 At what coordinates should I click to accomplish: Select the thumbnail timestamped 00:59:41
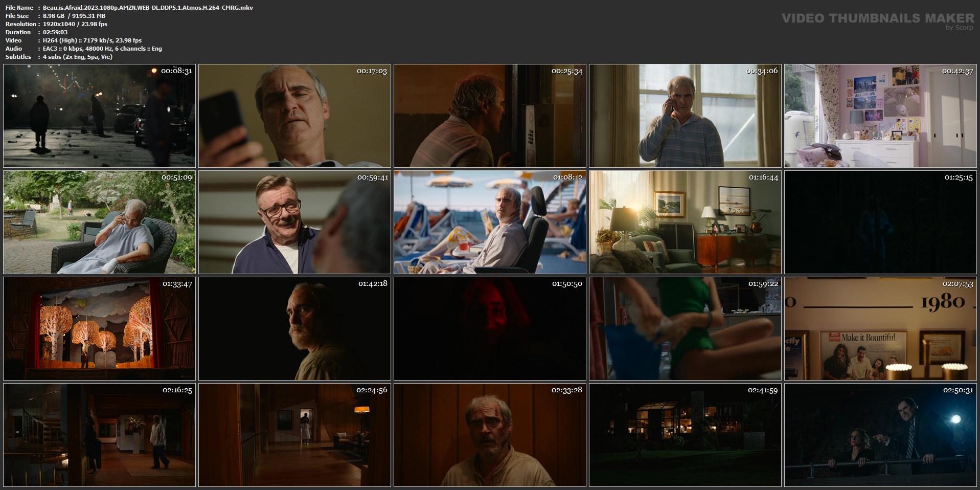[x=294, y=222]
